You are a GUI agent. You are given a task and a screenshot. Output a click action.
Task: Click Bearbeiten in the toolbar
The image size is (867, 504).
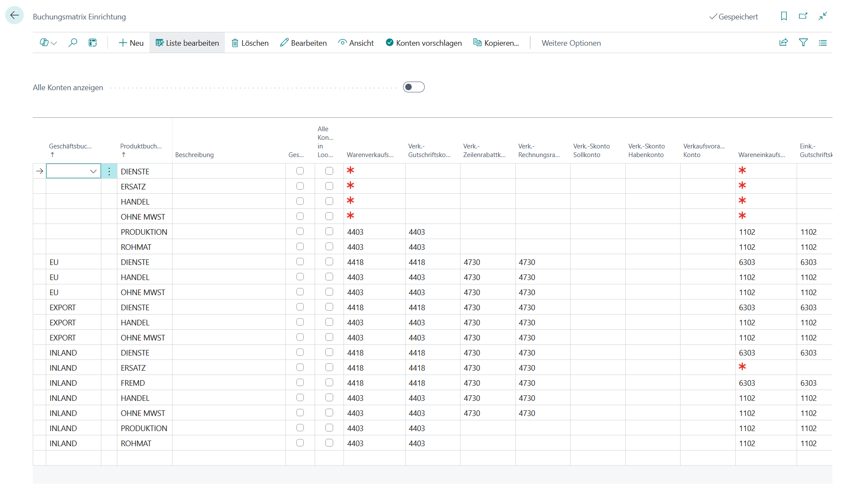(303, 43)
